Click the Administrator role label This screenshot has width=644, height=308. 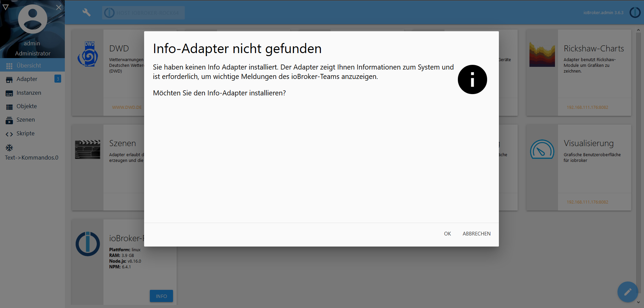pyautogui.click(x=33, y=53)
